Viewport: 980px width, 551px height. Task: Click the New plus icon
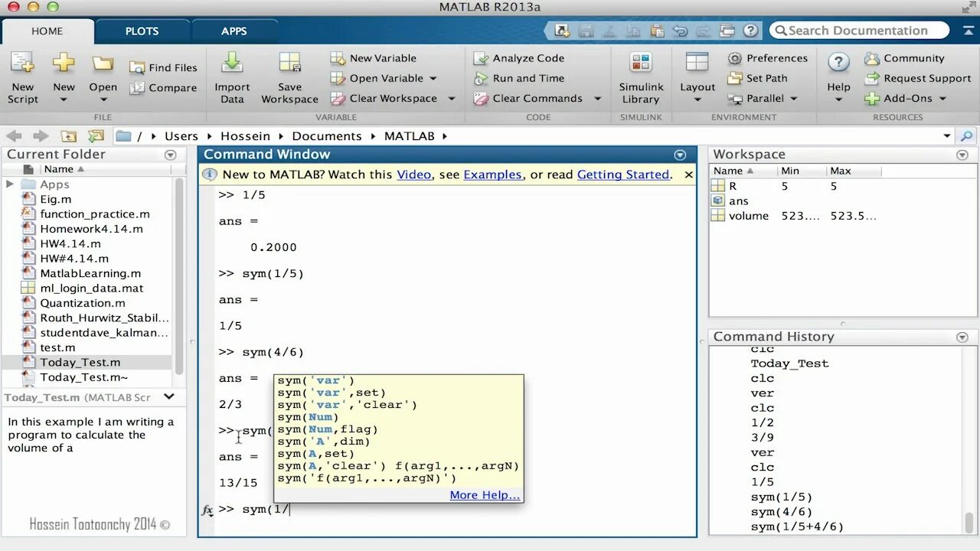64,64
